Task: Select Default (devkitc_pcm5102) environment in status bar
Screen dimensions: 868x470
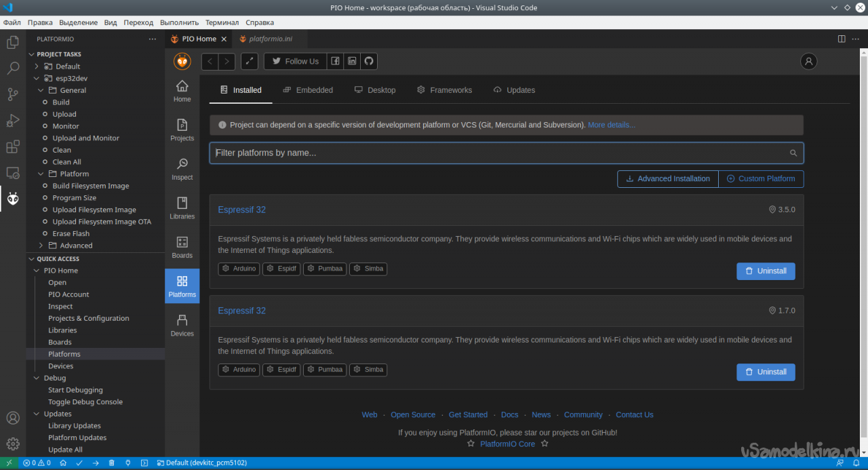Action: click(202, 463)
